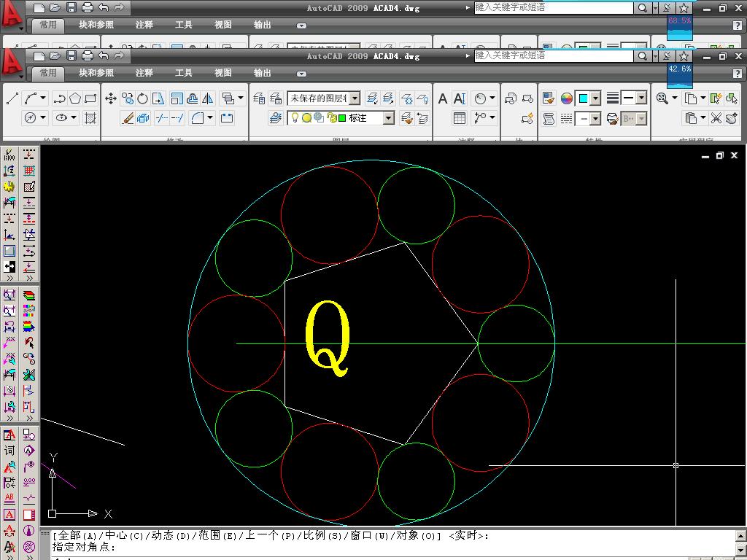
Task: Toggle the padlock lock icon of 标注 layer
Action: coord(332,117)
